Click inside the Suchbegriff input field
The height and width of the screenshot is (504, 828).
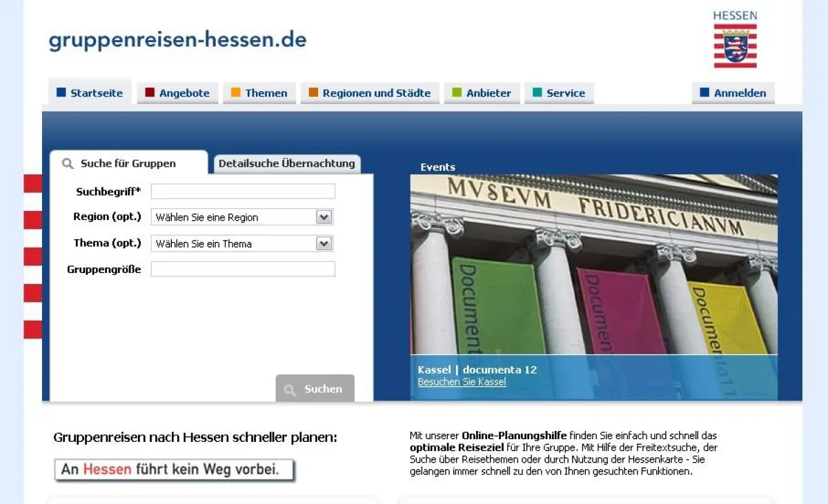[243, 191]
